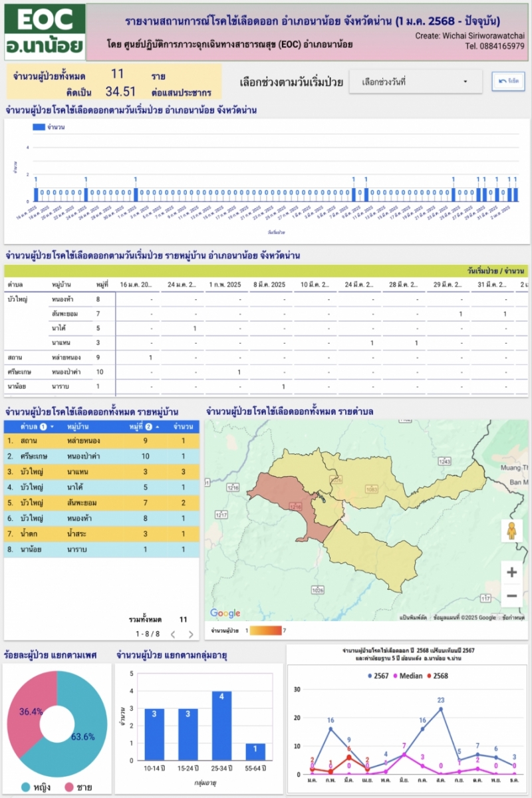The height and width of the screenshot is (798, 532).
Task: Zoom in on the map with plus
Action: pos(511,572)
